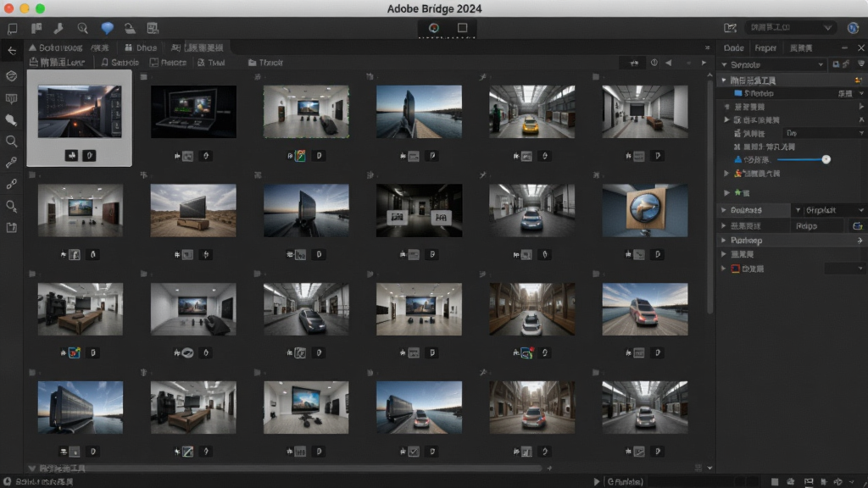Expand the Purhoop section
Viewport: 868px width, 488px height.
(x=724, y=241)
